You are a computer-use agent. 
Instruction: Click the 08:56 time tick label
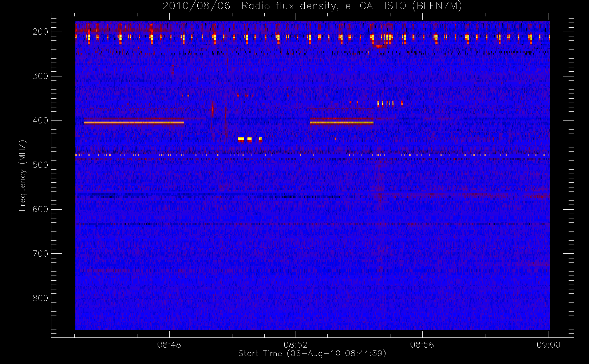(422, 345)
